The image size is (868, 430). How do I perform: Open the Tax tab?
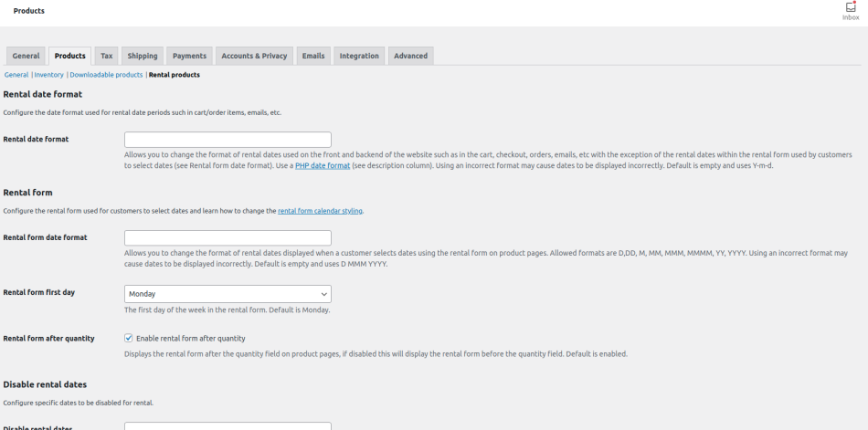coord(107,56)
